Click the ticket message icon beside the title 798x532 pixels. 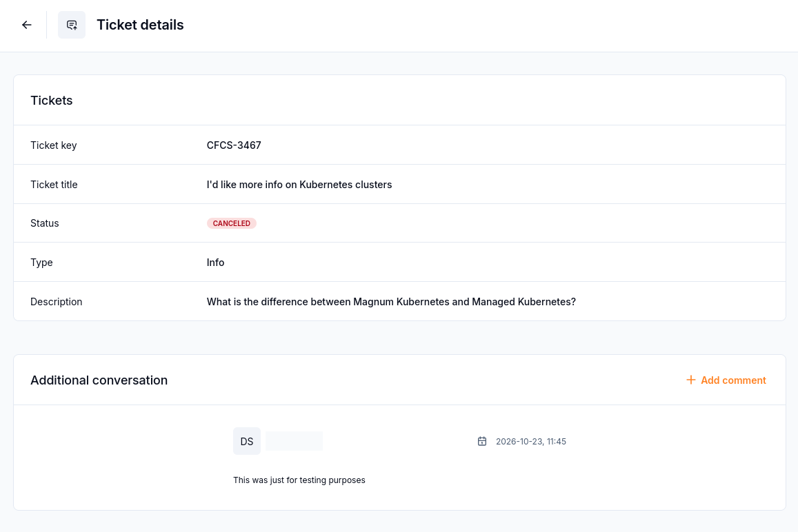point(72,25)
